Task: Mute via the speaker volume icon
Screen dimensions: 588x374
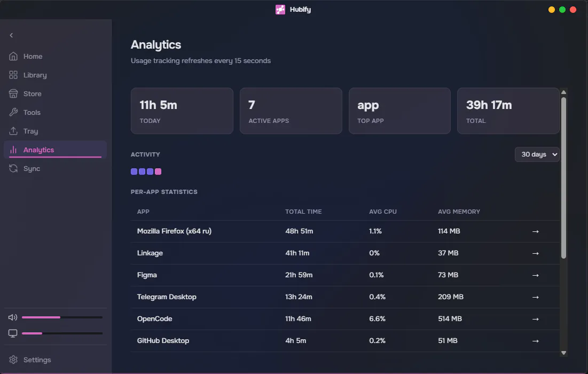Action: tap(13, 317)
